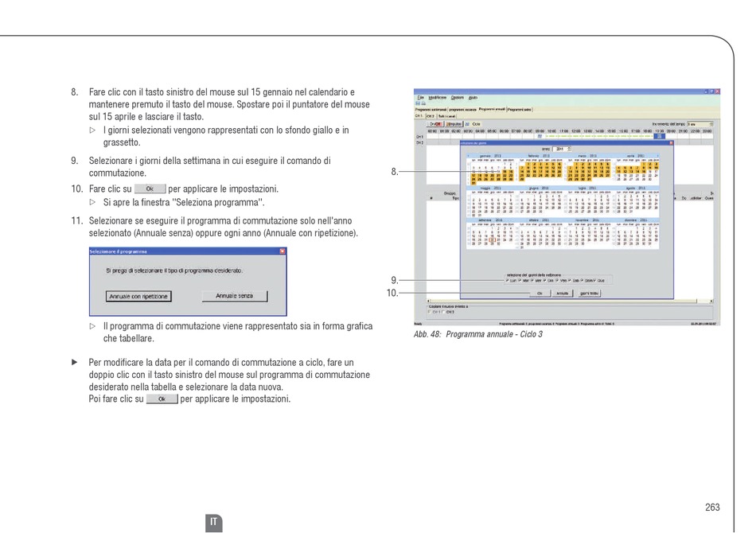Tick CH 1 under Copiare il nuovo evento

(x=430, y=312)
